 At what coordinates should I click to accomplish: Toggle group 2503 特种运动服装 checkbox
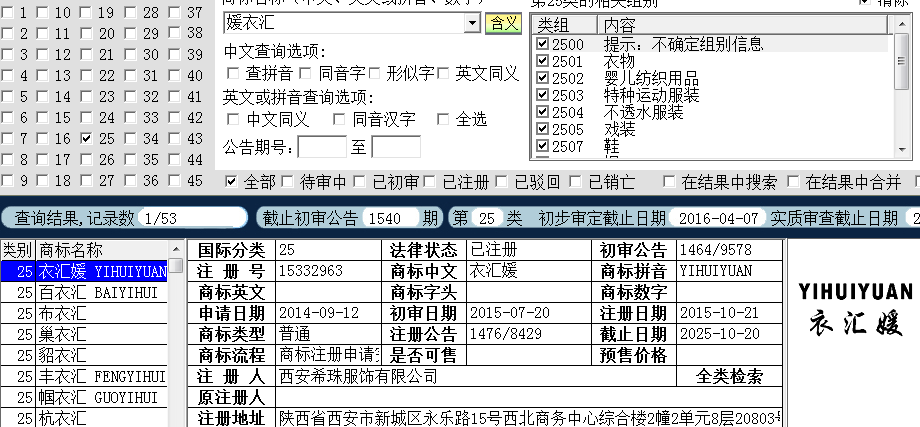[542, 95]
